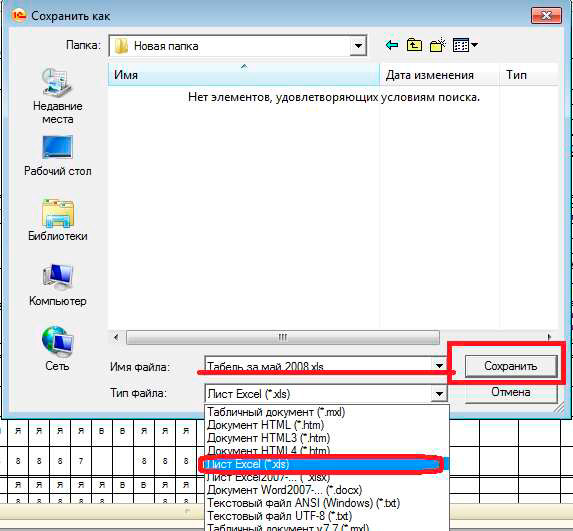
Task: Click the Сохранить button
Action: (x=511, y=366)
